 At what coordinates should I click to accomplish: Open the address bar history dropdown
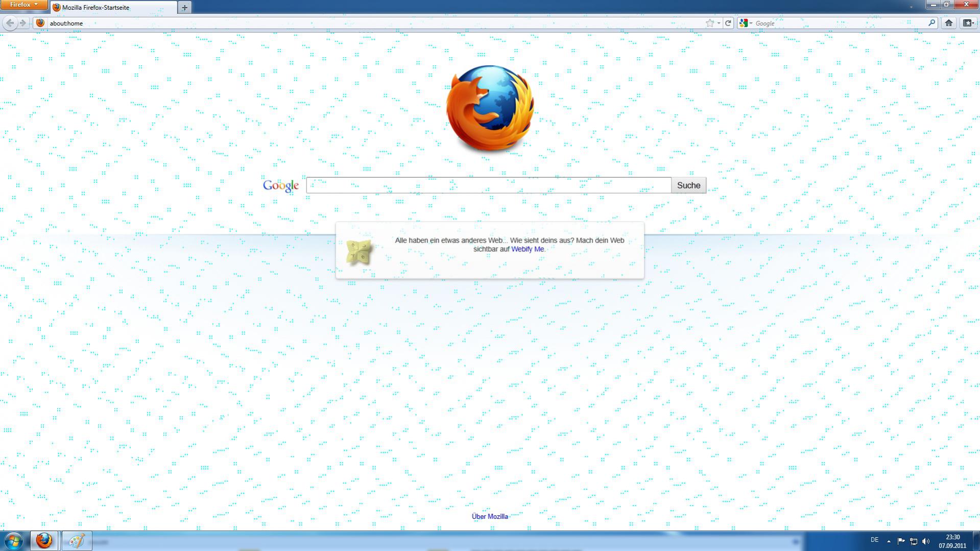[719, 23]
